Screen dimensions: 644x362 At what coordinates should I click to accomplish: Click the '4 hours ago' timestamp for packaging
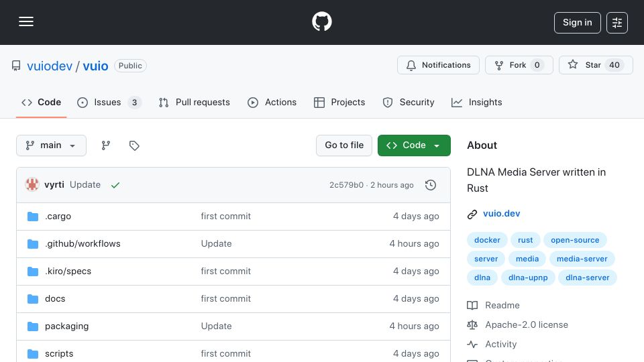[x=414, y=326]
